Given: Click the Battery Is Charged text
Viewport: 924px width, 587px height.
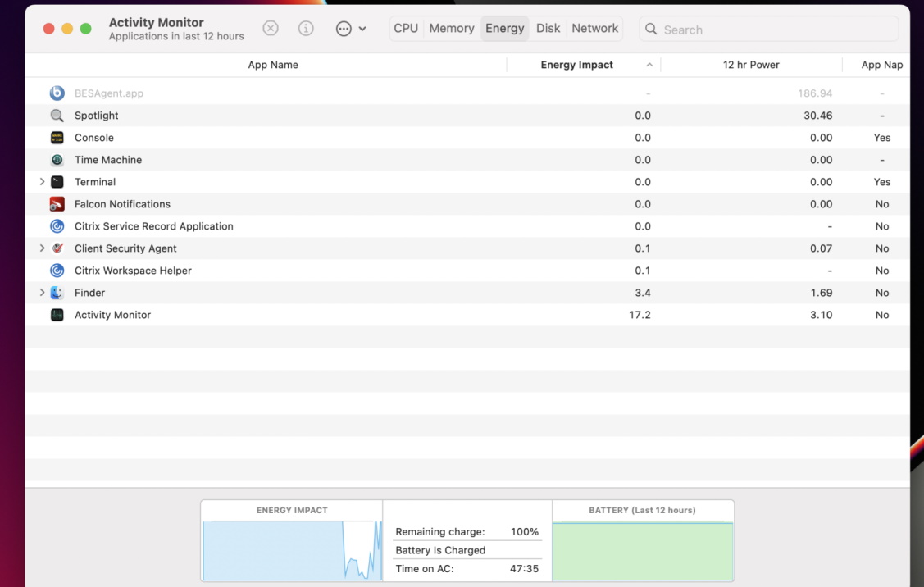Looking at the screenshot, I should point(440,550).
